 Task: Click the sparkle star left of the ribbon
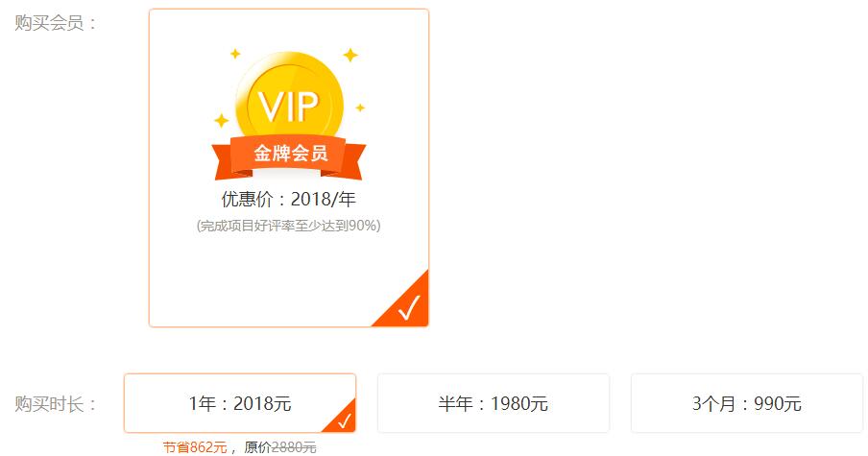(222, 120)
